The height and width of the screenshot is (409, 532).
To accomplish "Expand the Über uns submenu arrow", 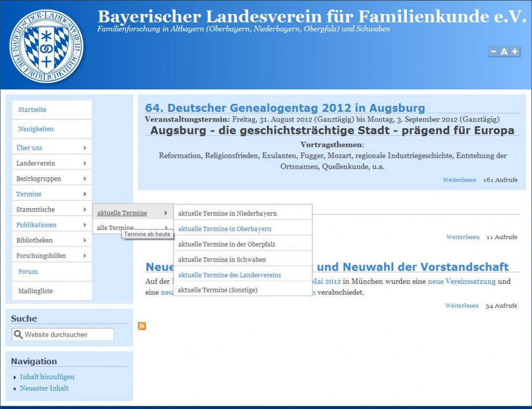I will 85,148.
